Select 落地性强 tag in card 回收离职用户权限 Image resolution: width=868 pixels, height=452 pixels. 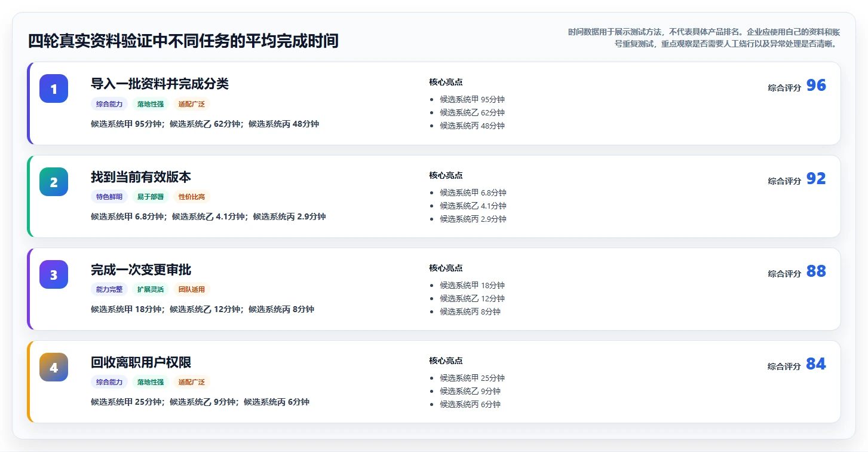[151, 382]
